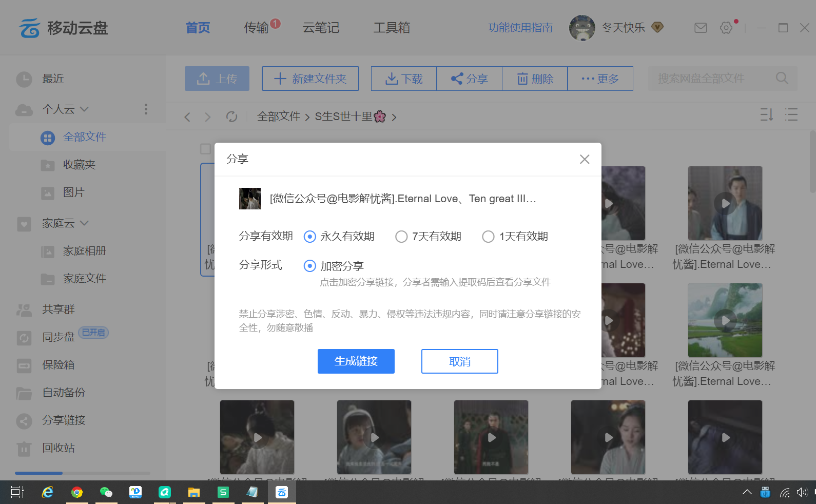
Task: Open 回收站
Action: 59,448
